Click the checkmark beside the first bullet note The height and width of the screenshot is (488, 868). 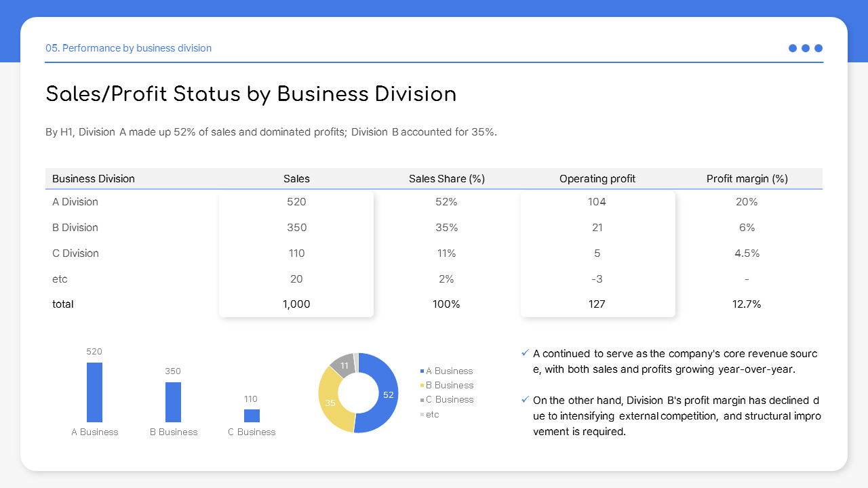pos(525,352)
